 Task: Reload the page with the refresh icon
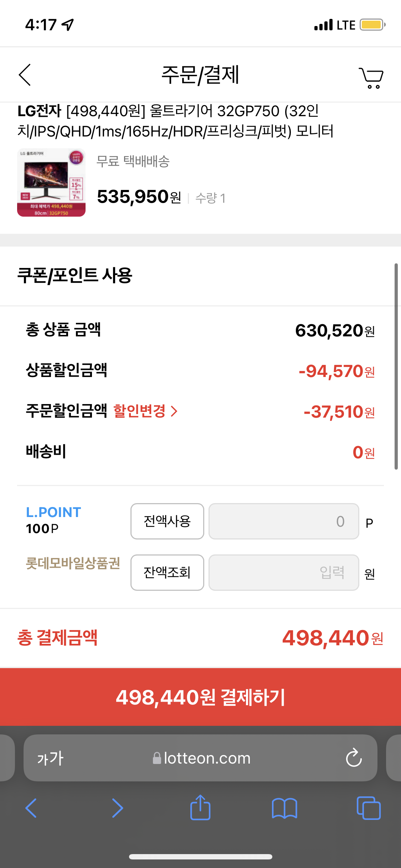pos(354,758)
